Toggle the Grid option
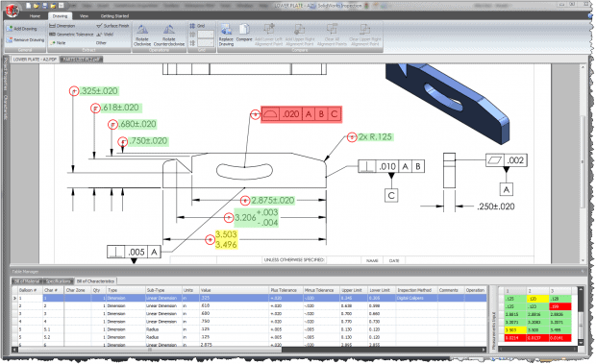The width and height of the screenshot is (596, 364). click(x=198, y=26)
